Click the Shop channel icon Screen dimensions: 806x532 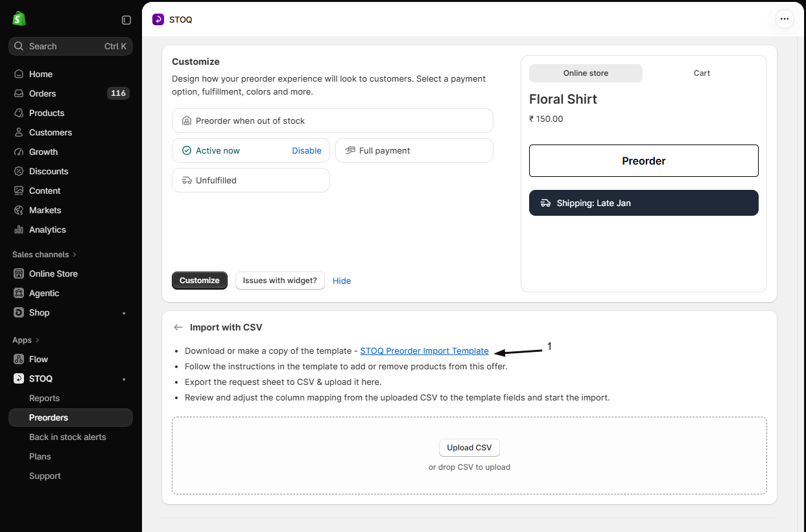click(19, 312)
